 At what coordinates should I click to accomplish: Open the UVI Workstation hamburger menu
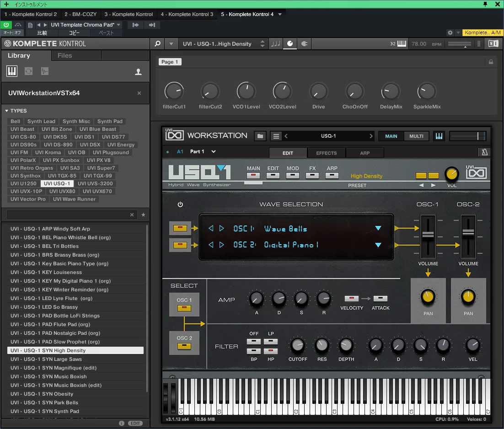(x=276, y=136)
